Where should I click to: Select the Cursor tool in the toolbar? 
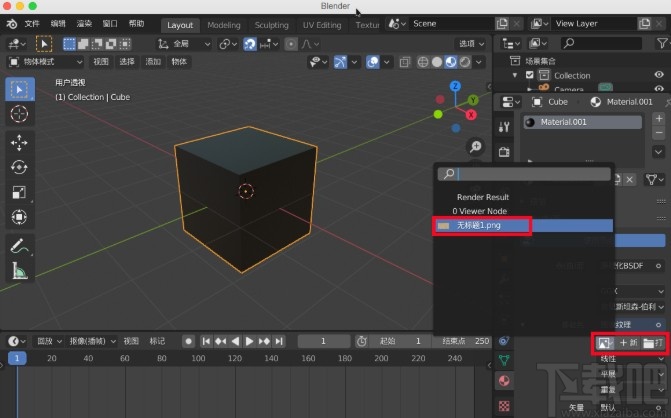click(19, 114)
